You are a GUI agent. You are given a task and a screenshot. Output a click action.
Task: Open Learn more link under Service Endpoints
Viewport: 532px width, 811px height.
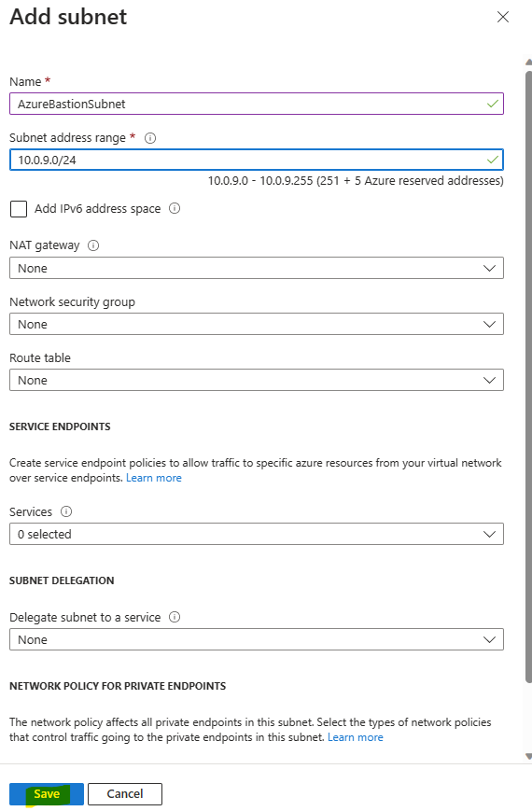154,478
